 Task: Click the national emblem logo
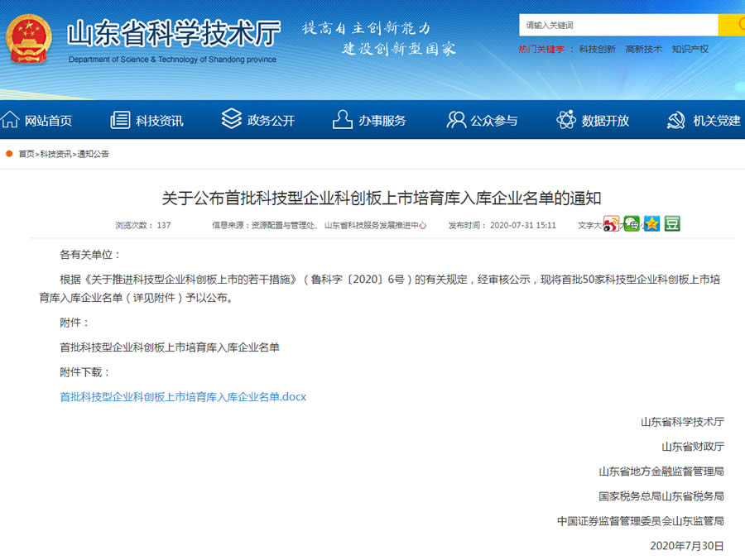29,37
